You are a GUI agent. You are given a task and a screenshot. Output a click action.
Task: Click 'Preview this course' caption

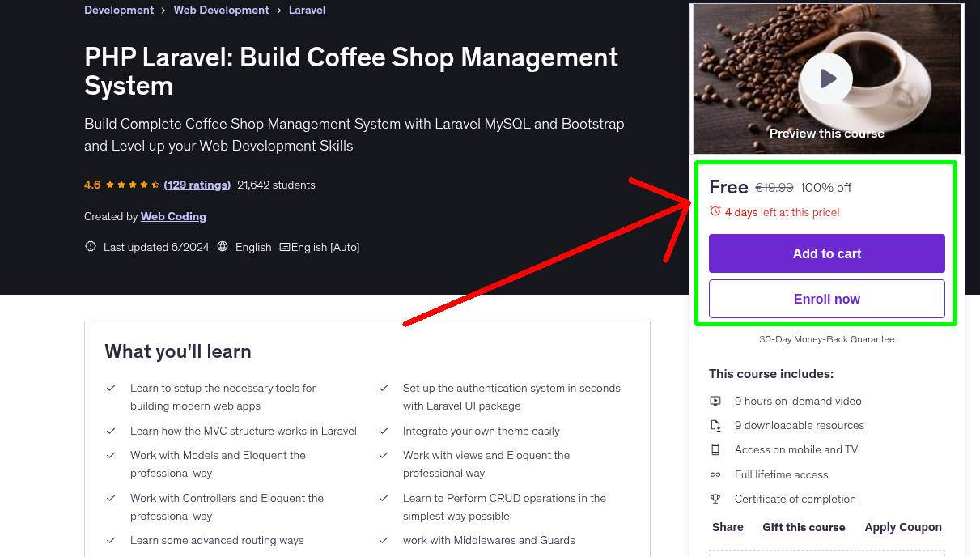point(827,134)
